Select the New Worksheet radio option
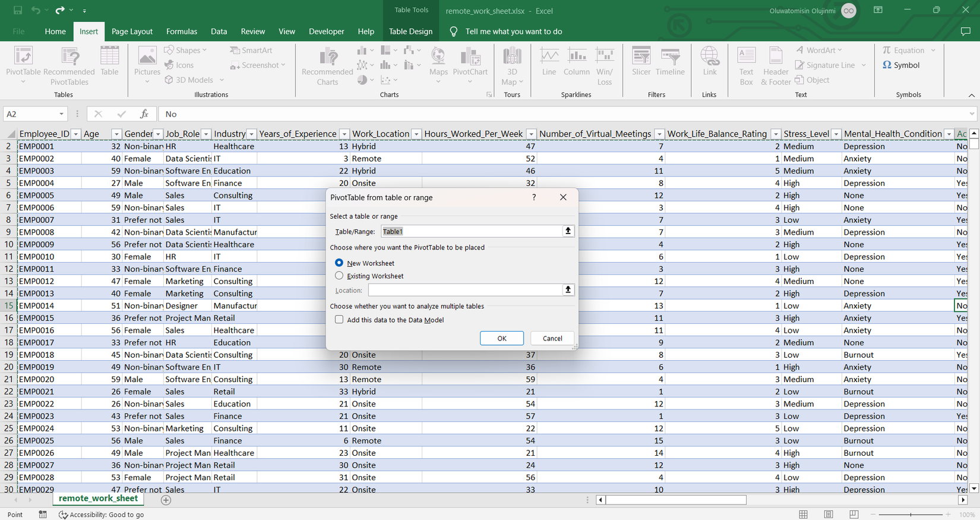The height and width of the screenshot is (520, 980). 339,263
